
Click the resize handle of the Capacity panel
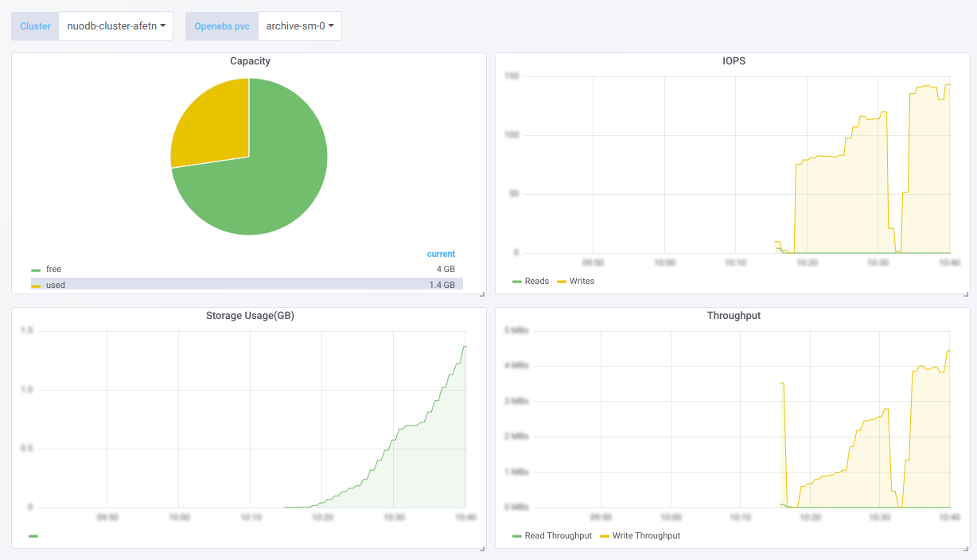click(x=481, y=294)
